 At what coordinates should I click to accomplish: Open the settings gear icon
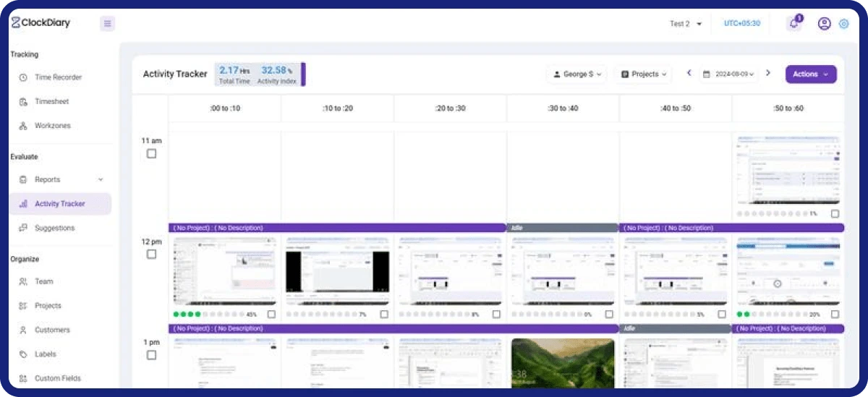click(843, 24)
